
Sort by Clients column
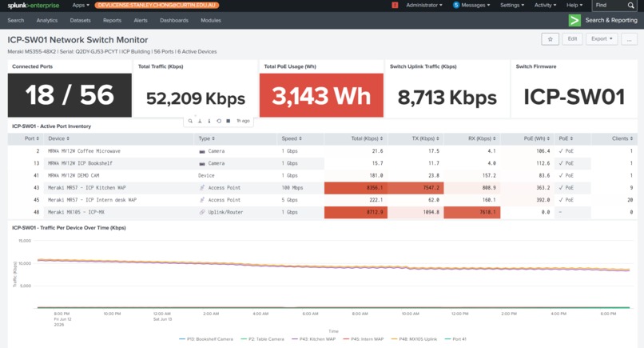(x=622, y=138)
